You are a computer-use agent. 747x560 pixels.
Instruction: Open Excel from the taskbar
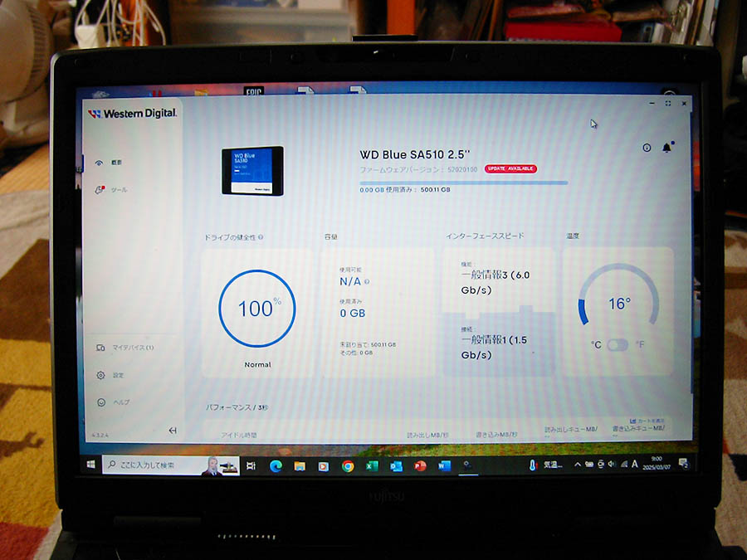[x=372, y=466]
